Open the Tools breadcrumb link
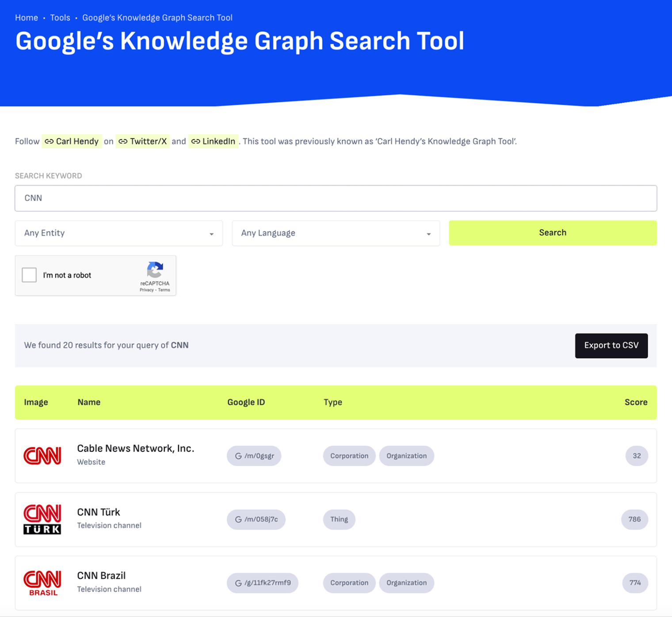Screen dimensions: 672x617 [60, 18]
